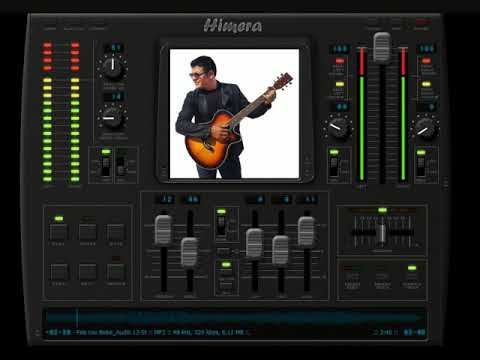Click the waveform progress bar at the bottom
This screenshot has width=480, height=360.
point(233,318)
